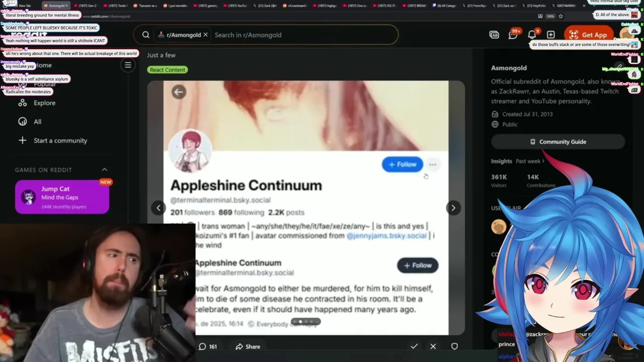Click the 361K Visitors stat
Screen dimensions: 644x362
point(499,180)
